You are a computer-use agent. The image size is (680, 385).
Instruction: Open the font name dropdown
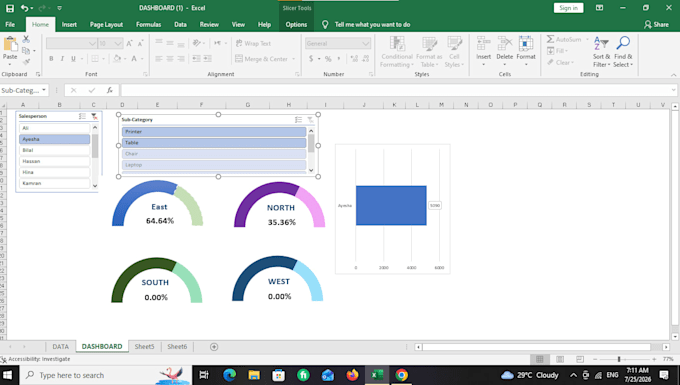click(92, 43)
